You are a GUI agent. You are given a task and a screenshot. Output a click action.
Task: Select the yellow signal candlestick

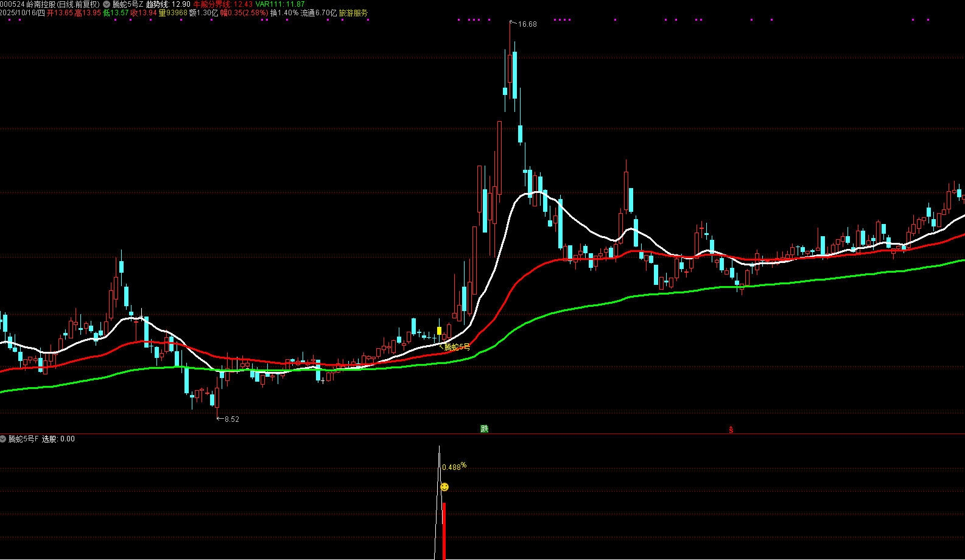[x=439, y=331]
